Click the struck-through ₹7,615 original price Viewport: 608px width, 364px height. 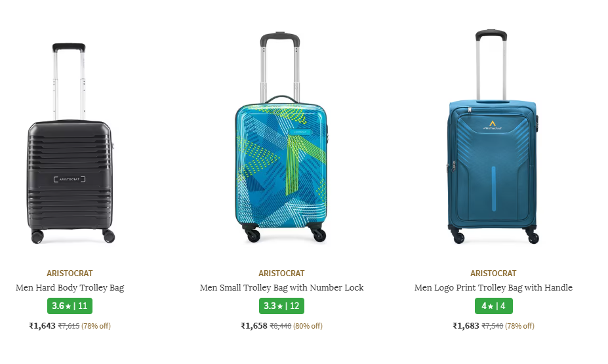point(69,326)
